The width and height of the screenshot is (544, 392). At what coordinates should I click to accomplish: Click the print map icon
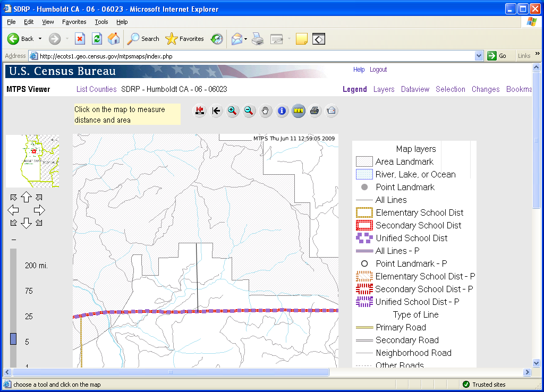[x=314, y=110]
